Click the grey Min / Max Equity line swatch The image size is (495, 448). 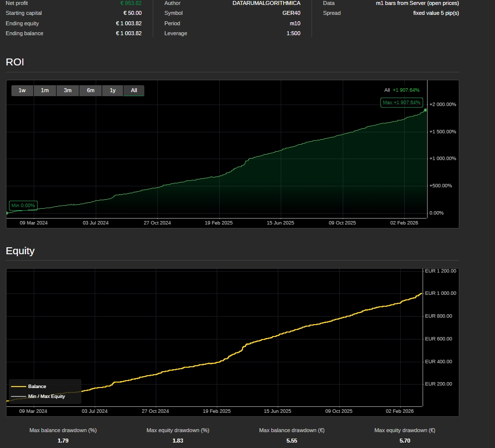(x=18, y=396)
